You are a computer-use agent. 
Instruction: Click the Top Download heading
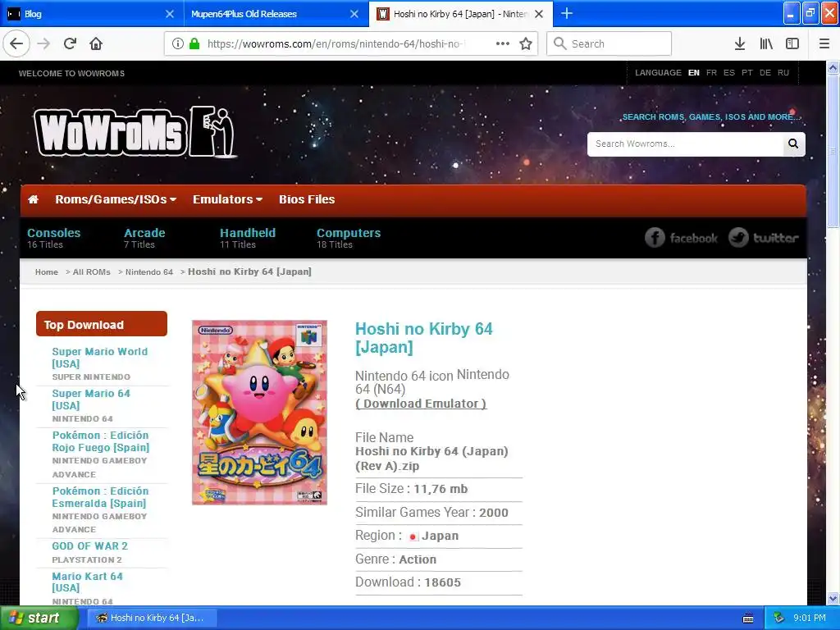tap(101, 325)
